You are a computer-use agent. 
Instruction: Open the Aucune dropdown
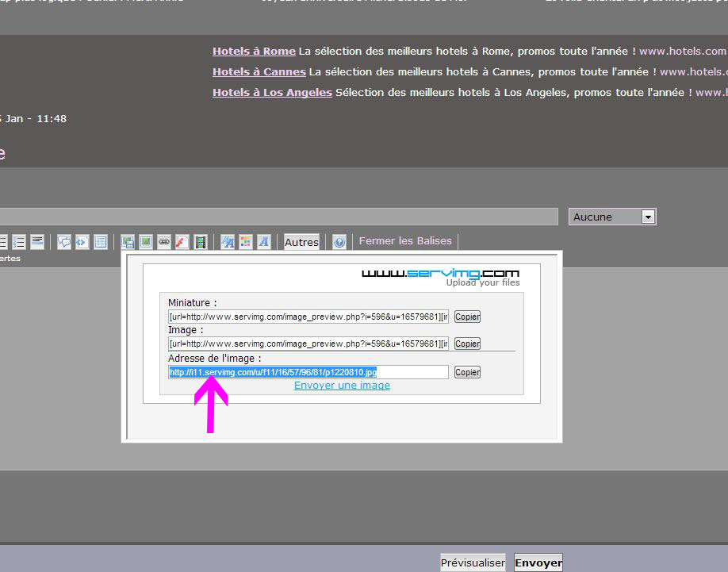612,217
